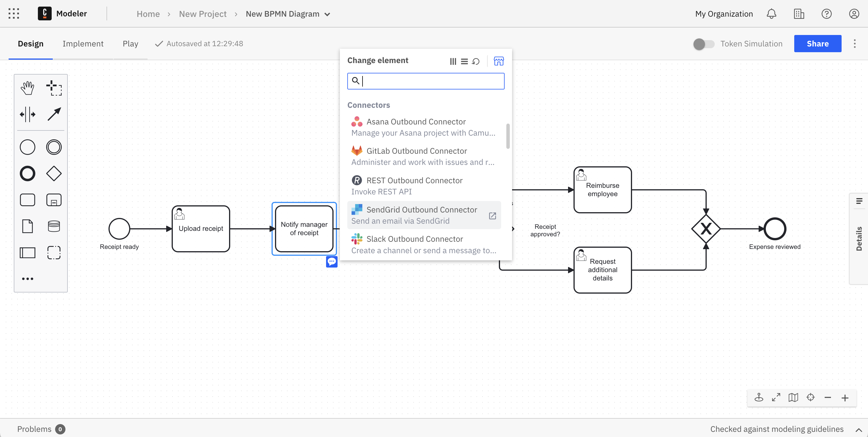Switch to the Implement tab
Screen dimensions: 868x437
coord(83,44)
